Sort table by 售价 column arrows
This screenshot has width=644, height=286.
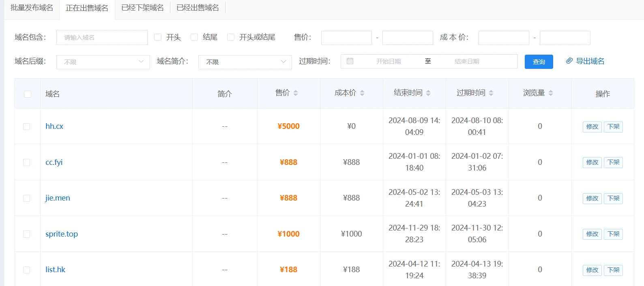tap(296, 93)
